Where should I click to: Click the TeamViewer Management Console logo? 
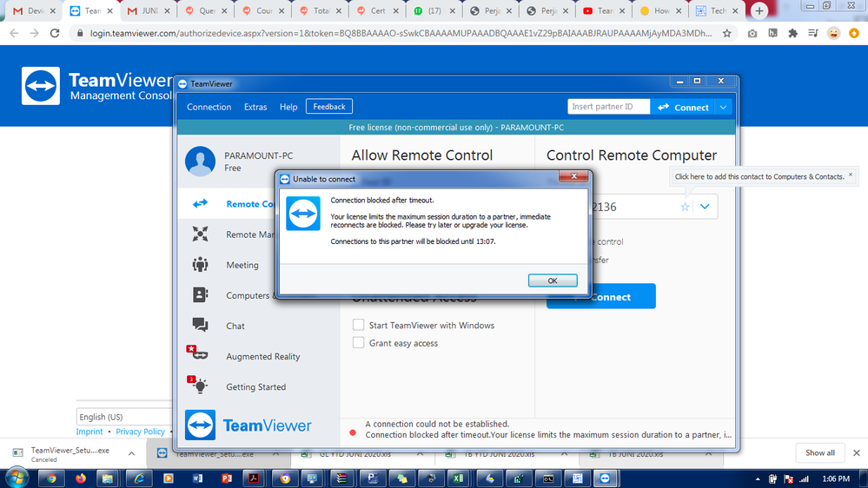tap(96, 86)
